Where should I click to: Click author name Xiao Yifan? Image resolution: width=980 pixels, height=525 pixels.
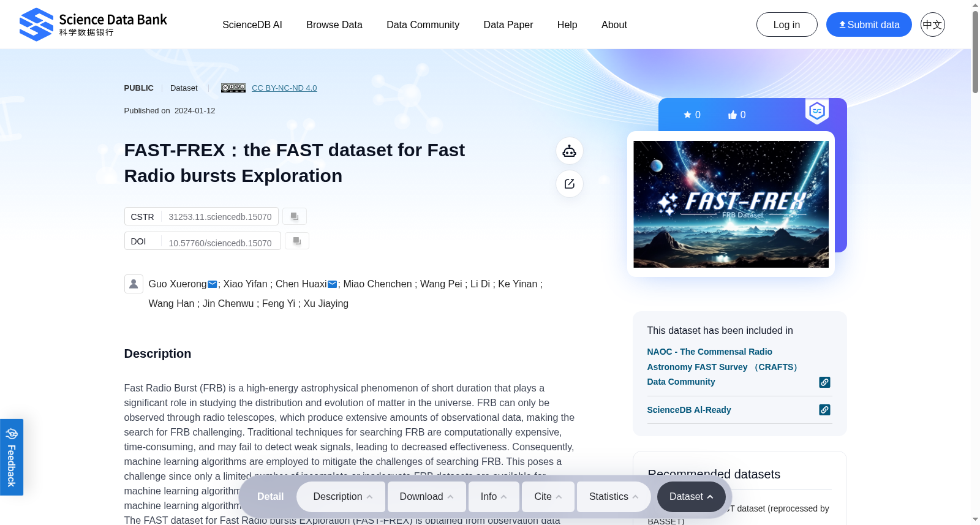tap(245, 284)
